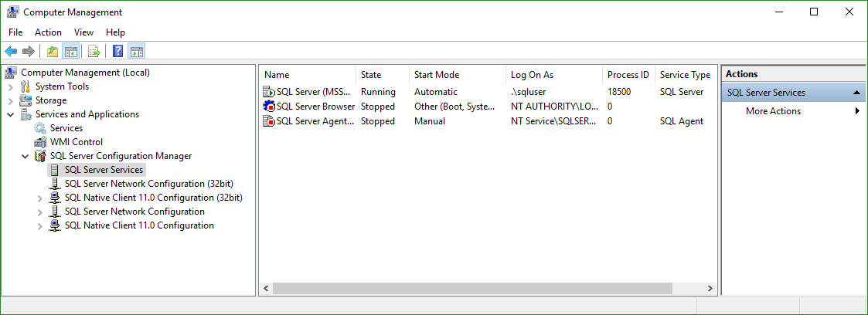Viewport: 868px width, 315px height.
Task: Expand the last SQL Native Client 11.0 Configuration node
Action: 40,225
